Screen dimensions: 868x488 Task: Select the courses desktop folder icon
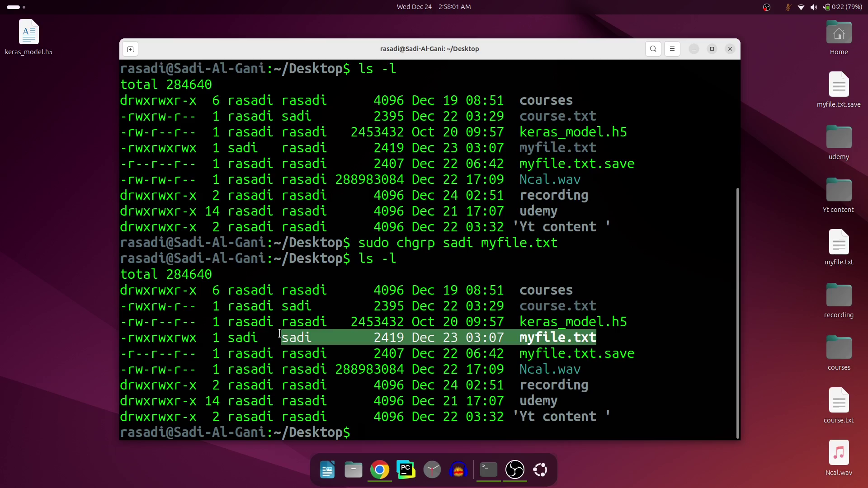839,352
